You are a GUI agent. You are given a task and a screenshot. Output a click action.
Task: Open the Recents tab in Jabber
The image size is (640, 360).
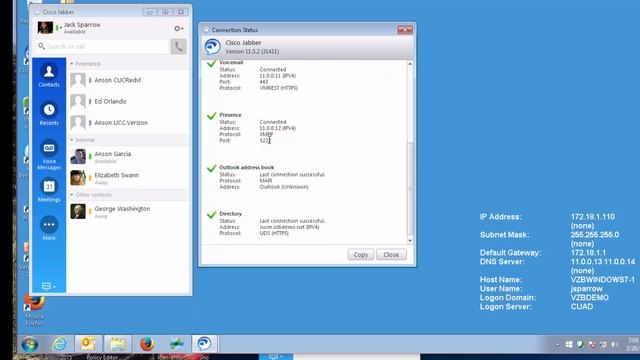pyautogui.click(x=49, y=113)
